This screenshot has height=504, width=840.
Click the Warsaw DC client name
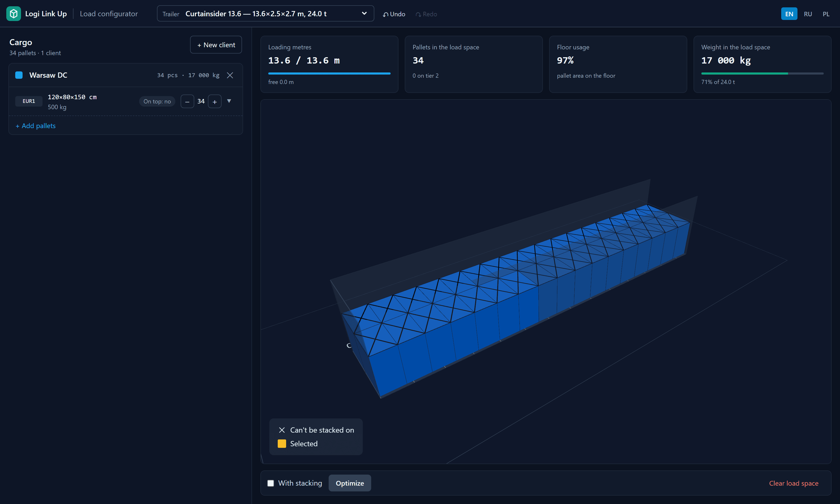(48, 75)
